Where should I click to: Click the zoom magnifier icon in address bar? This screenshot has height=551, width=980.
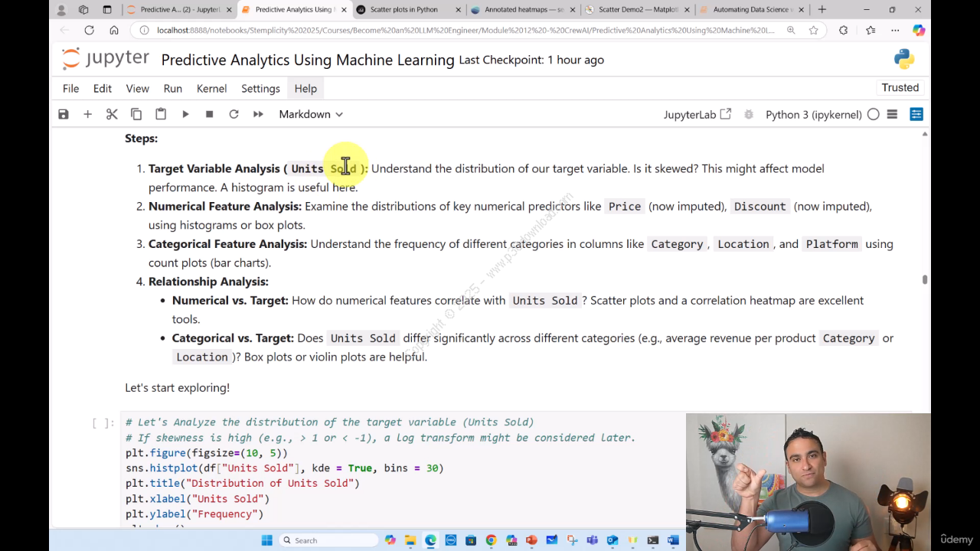791,30
